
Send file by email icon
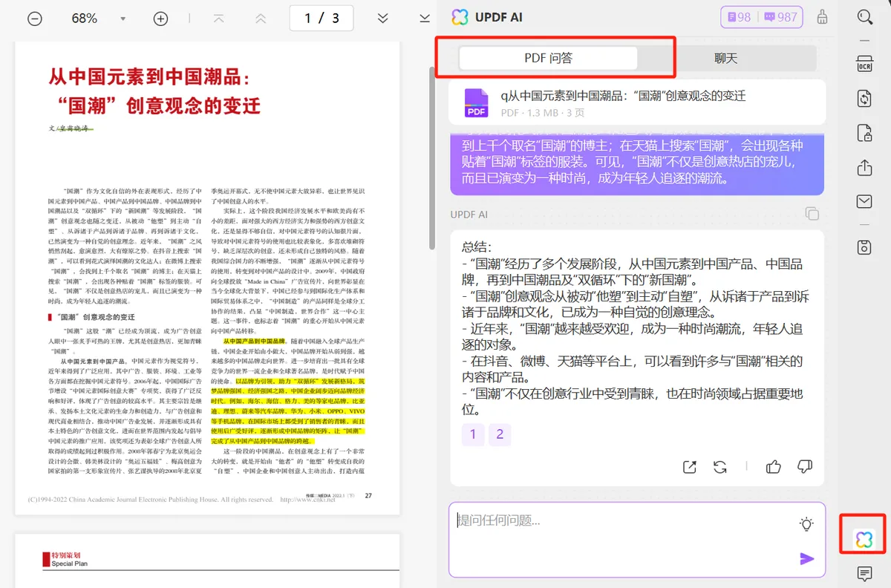[x=864, y=201]
